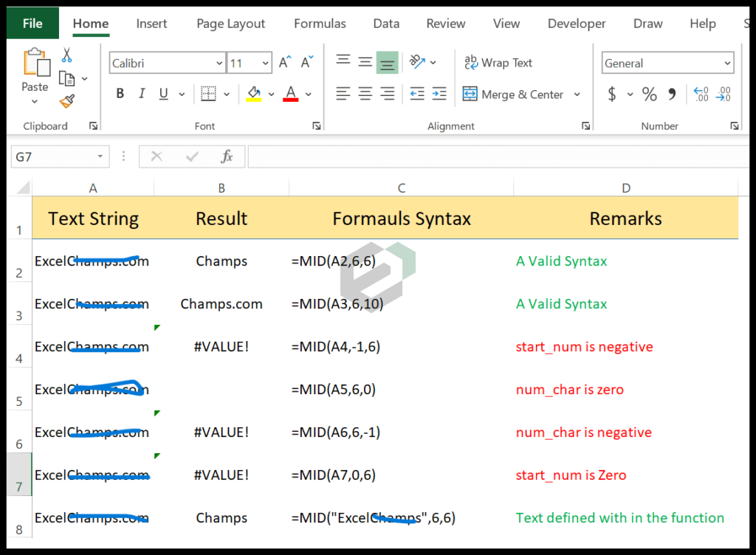Select row 7 header
This screenshot has height=555, width=756.
(19, 475)
